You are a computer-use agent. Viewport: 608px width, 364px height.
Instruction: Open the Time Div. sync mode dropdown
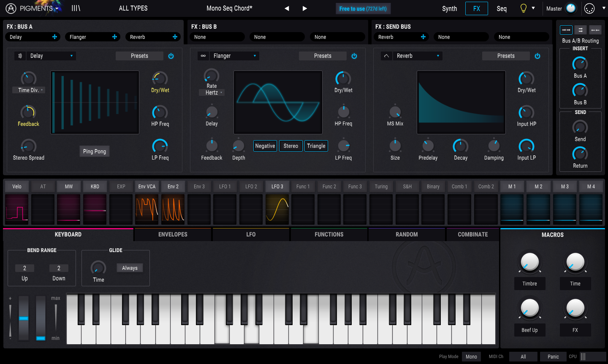coord(29,90)
